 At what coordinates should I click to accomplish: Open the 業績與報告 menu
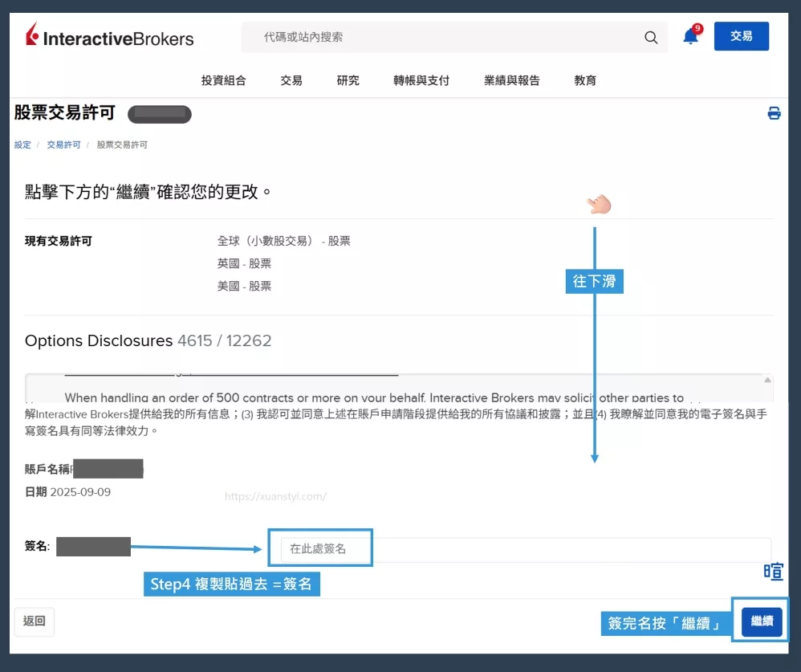(x=511, y=80)
